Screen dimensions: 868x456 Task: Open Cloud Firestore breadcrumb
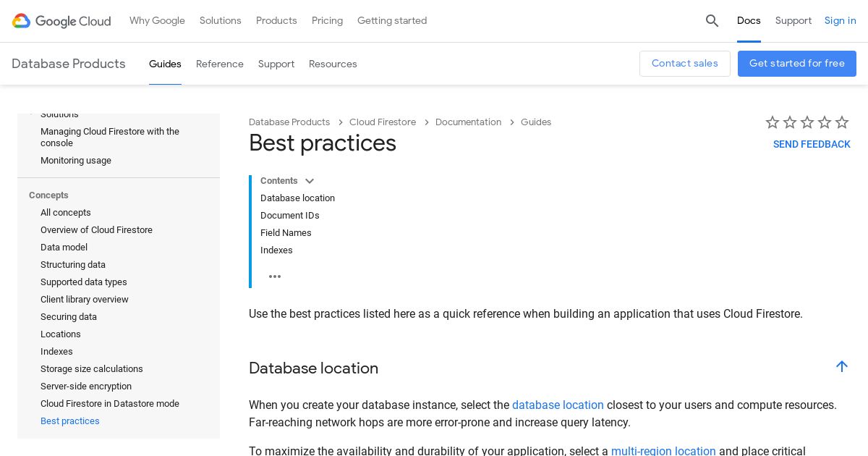pyautogui.click(x=383, y=122)
